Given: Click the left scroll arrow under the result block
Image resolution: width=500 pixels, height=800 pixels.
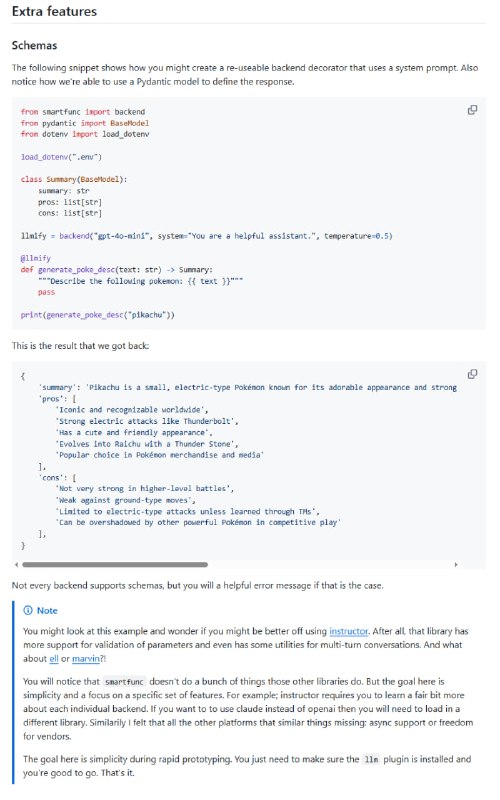Looking at the screenshot, I should pos(16,564).
